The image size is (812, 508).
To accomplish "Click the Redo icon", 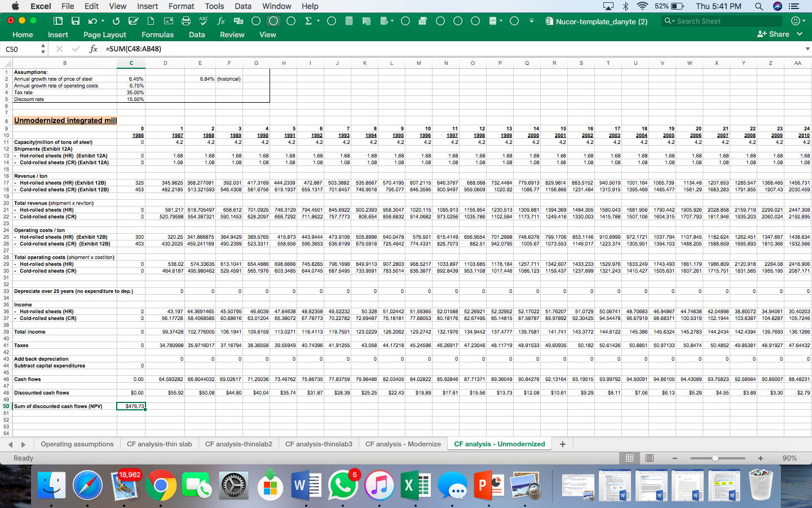I will point(116,20).
